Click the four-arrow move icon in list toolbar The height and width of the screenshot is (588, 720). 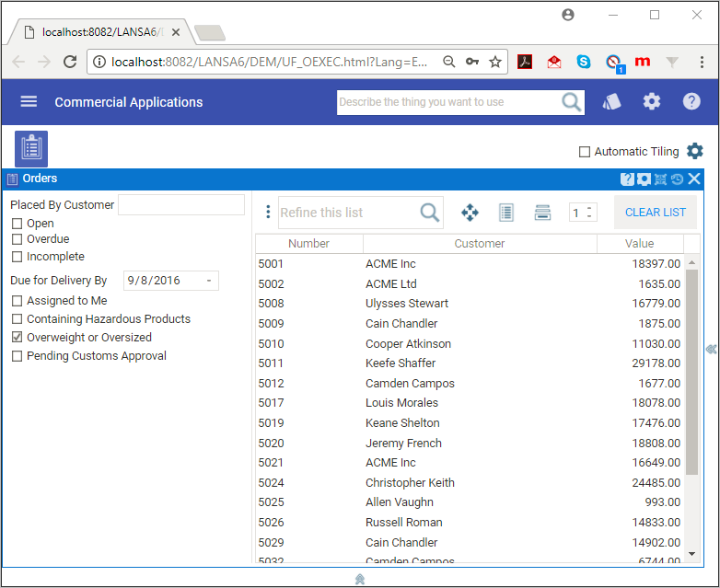click(x=470, y=213)
